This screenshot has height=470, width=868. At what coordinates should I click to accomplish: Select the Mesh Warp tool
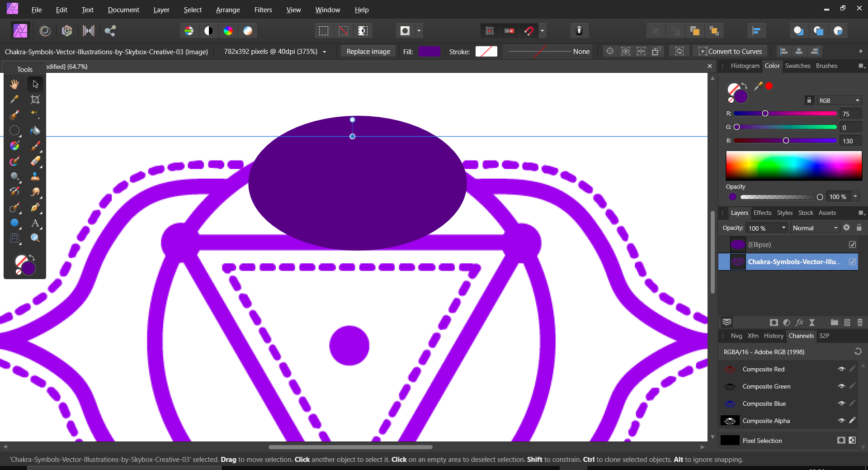pyautogui.click(x=14, y=238)
